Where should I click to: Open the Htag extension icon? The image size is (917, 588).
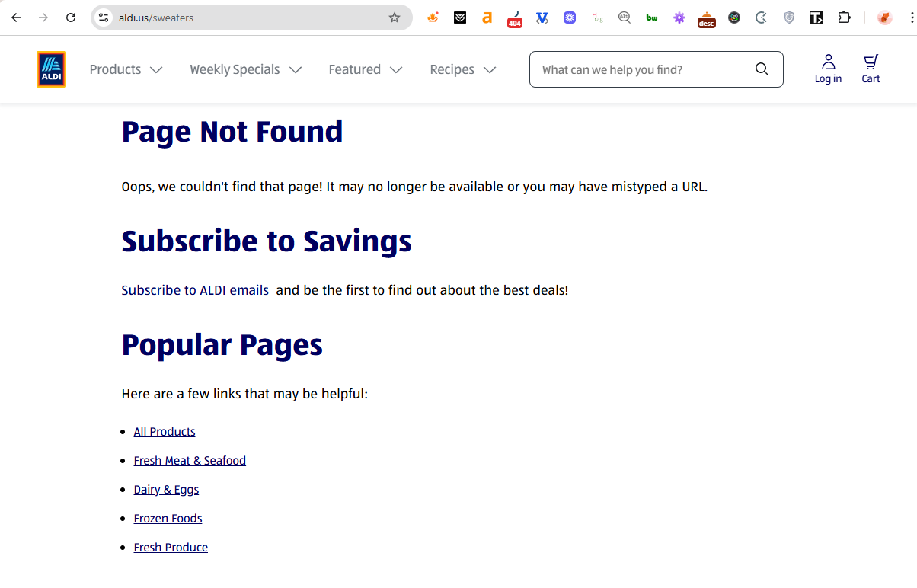[x=597, y=18]
